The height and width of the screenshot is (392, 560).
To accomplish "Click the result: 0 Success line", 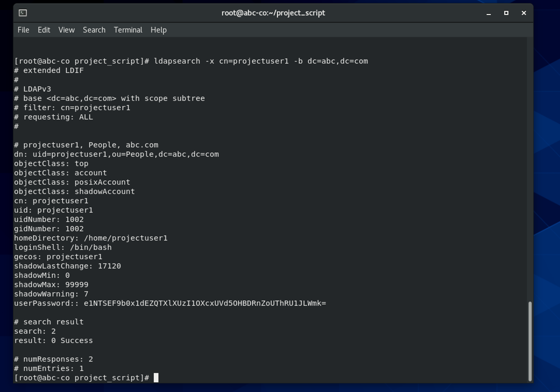I will [53, 340].
